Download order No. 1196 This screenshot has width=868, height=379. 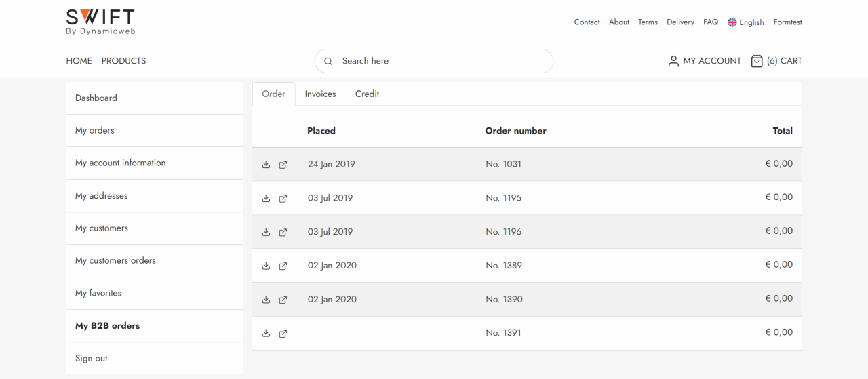tap(266, 232)
